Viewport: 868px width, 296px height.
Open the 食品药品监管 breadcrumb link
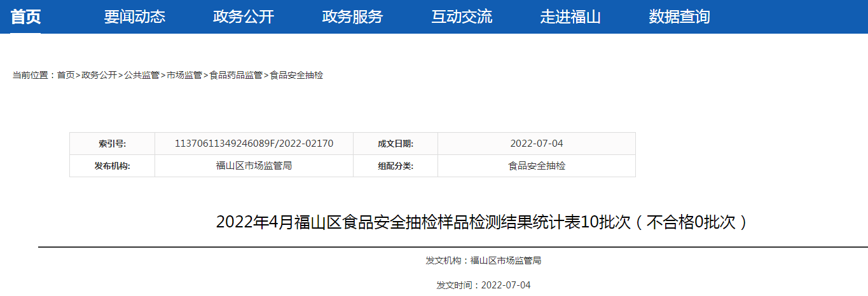pos(236,75)
